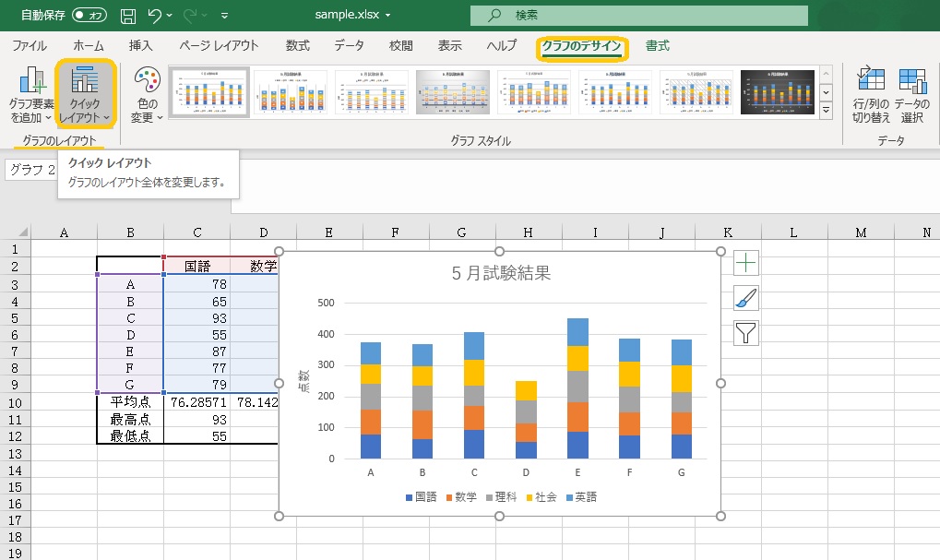Select the dark background chart style thumbnail
Screen dimensions: 940x560
778,92
